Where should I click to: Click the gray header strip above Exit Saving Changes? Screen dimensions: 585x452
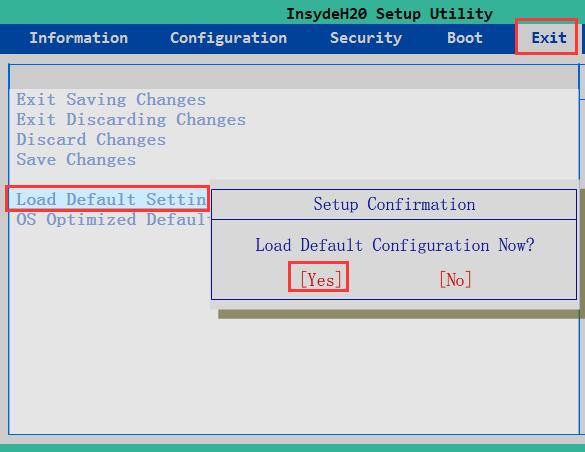click(294, 77)
